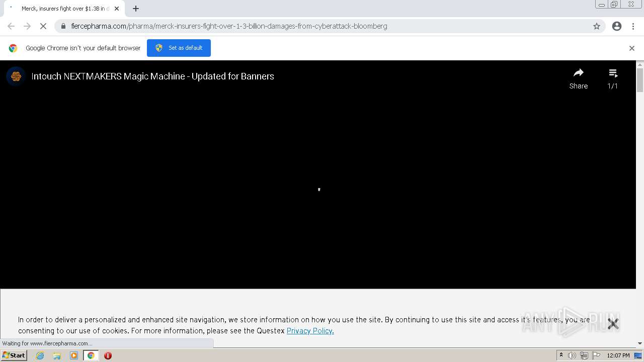This screenshot has height=362, width=644.
Task: Set Chrome as default browser
Action: coord(179,48)
